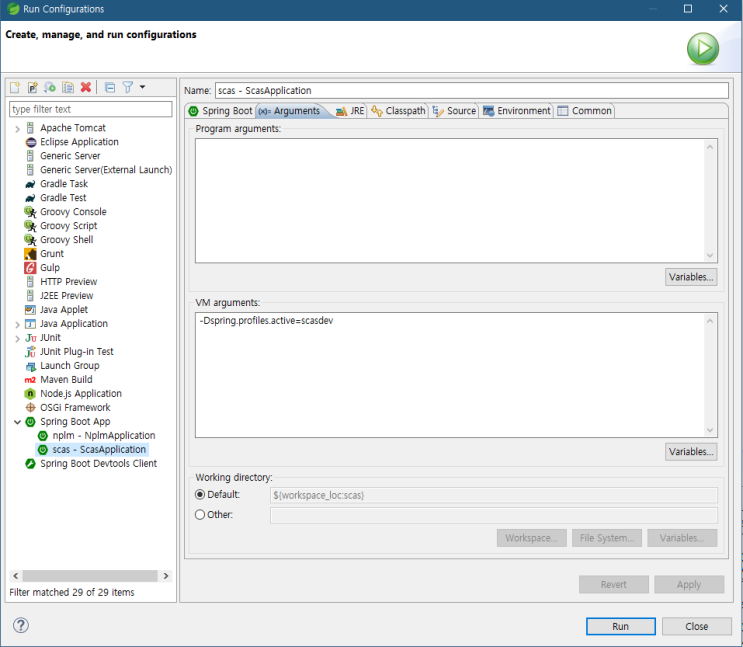Switch to the Classpath tab

coord(399,111)
